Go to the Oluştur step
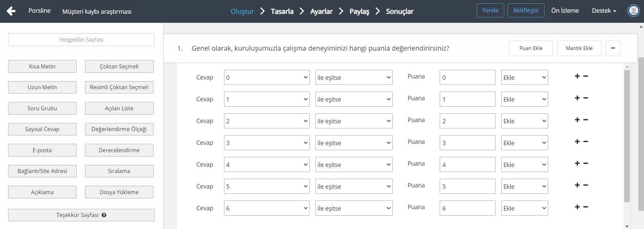This screenshot has width=644, height=229. [242, 11]
